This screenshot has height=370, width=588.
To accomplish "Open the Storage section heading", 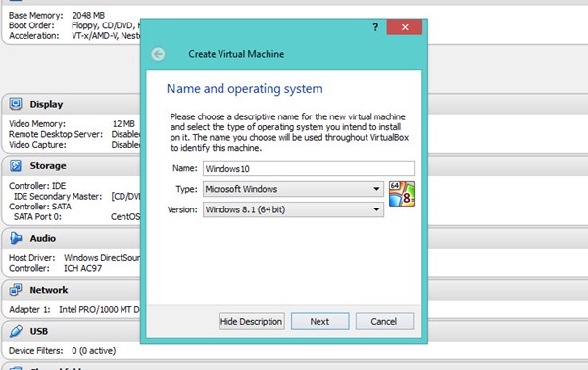I will point(48,165).
